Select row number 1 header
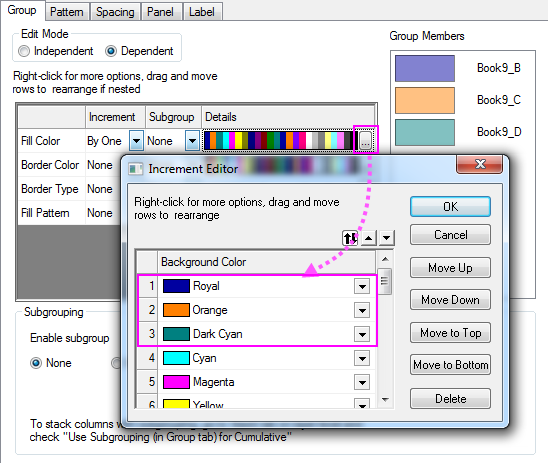Image resolution: width=548 pixels, height=463 pixels. click(147, 286)
